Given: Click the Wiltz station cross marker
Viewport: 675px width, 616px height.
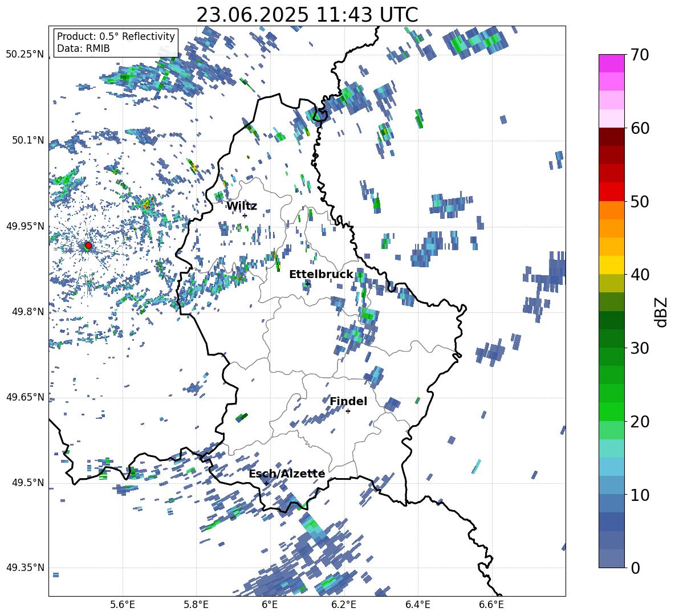Looking at the screenshot, I should (x=245, y=215).
